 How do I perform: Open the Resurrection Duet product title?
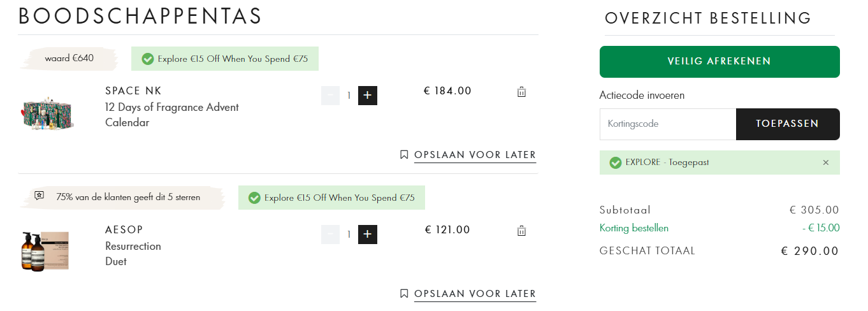[x=133, y=254]
